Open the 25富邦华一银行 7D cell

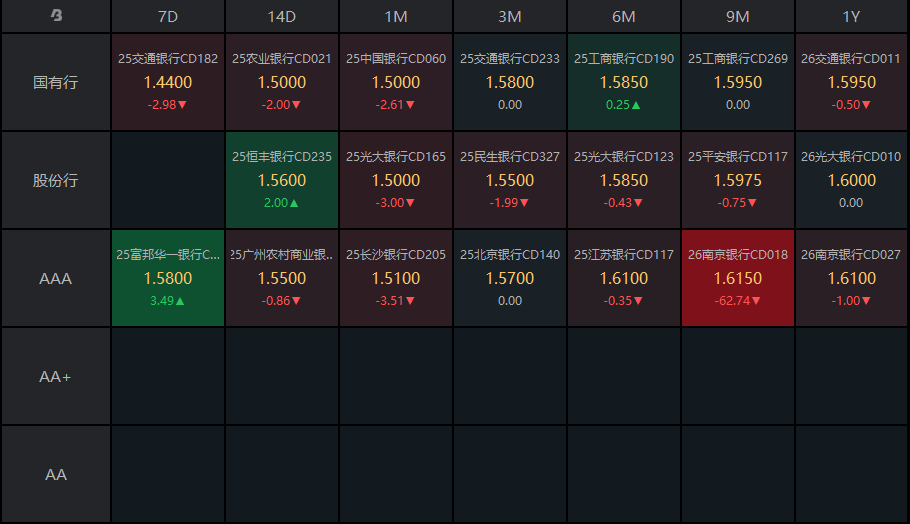pos(168,278)
